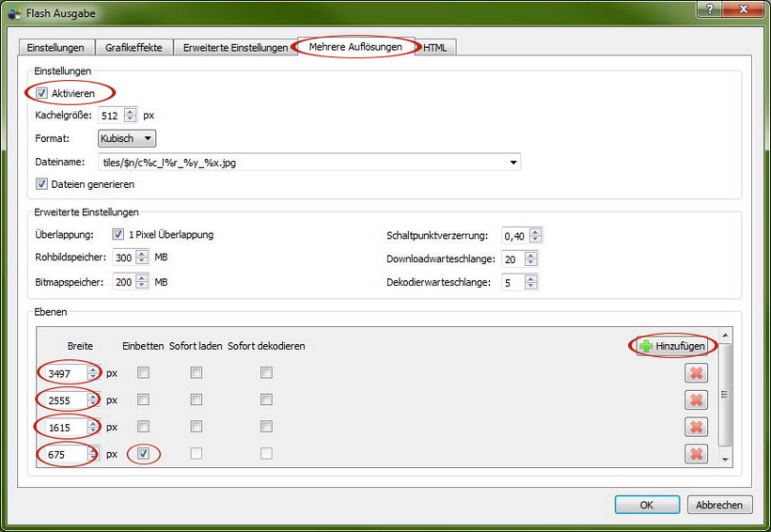This screenshot has width=771, height=532.
Task: Click the Rohbildspeicher spinner arrows
Action: [x=142, y=258]
